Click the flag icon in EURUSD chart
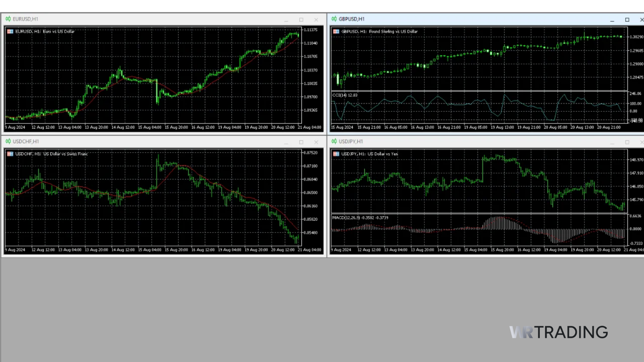This screenshot has height=362, width=644. pyautogui.click(x=10, y=32)
